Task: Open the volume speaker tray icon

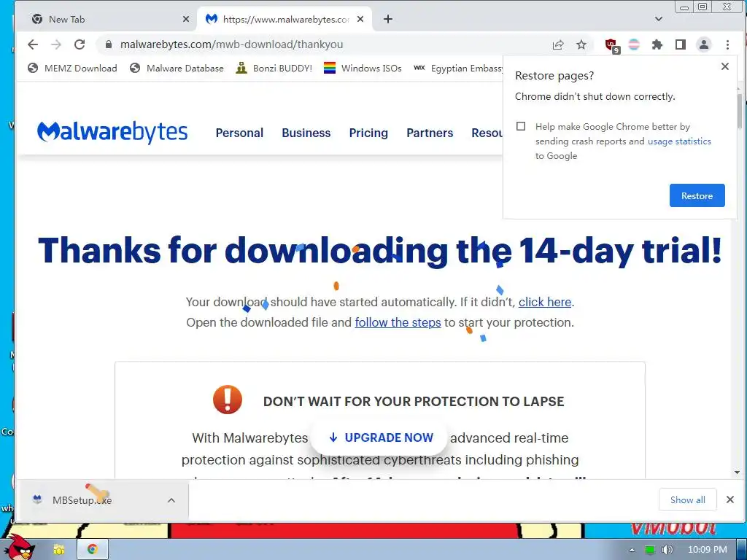Action: pos(667,550)
